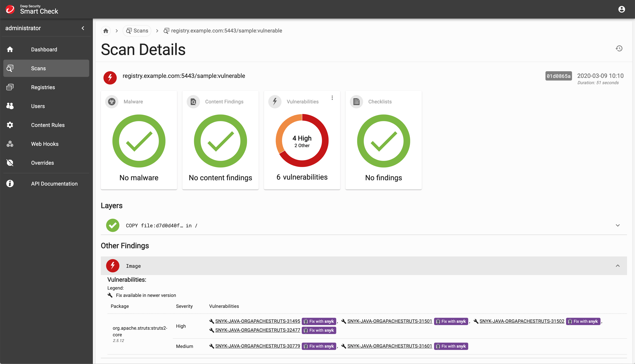
Task: Expand the COPY file layer row
Action: click(617, 225)
